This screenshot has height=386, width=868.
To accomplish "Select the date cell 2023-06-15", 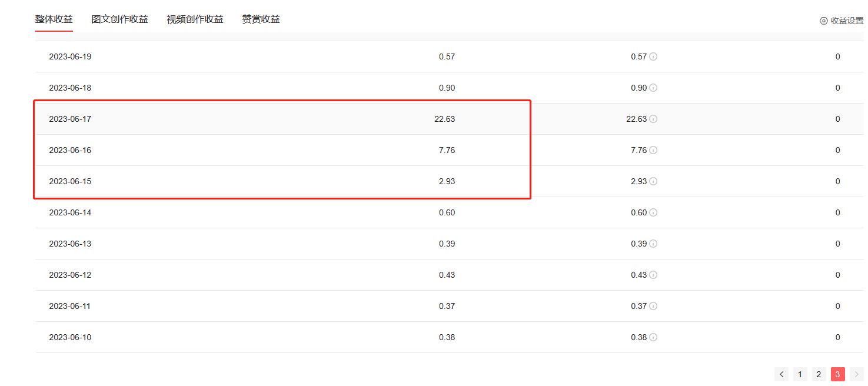I will (x=70, y=181).
